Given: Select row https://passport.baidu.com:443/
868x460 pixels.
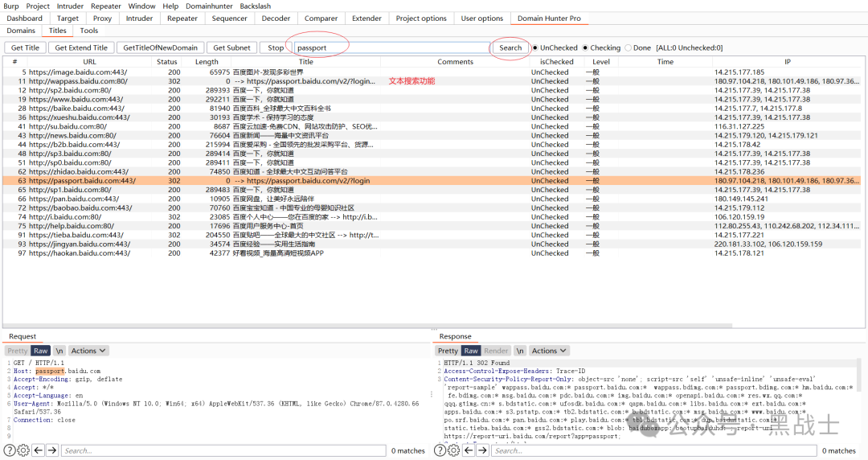Looking at the screenshot, I should click(x=432, y=181).
